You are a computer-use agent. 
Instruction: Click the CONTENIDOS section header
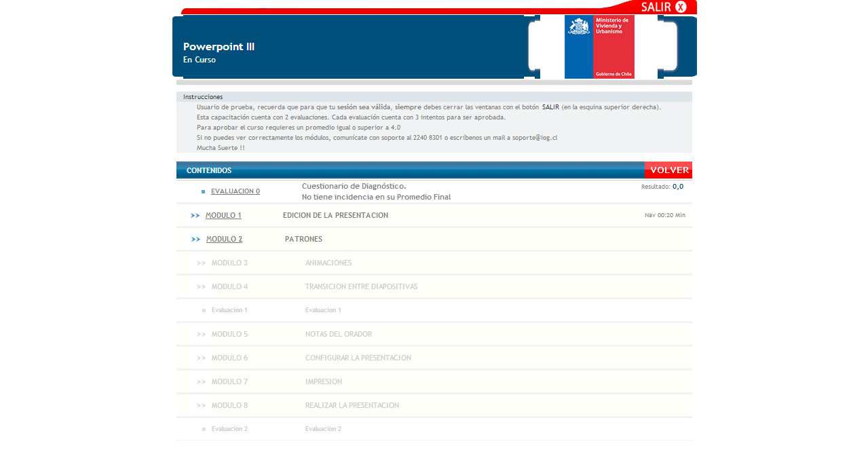(x=209, y=170)
